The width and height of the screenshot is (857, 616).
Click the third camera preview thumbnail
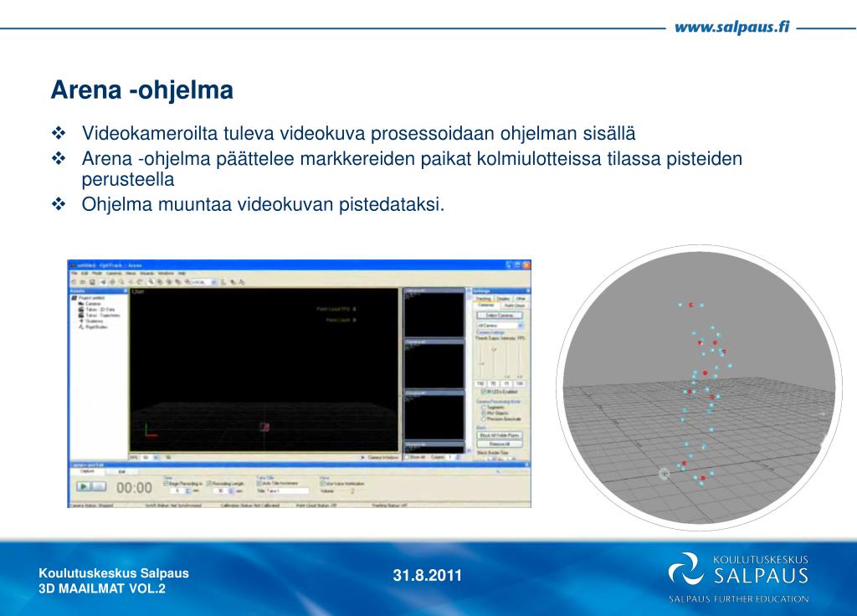pos(434,414)
